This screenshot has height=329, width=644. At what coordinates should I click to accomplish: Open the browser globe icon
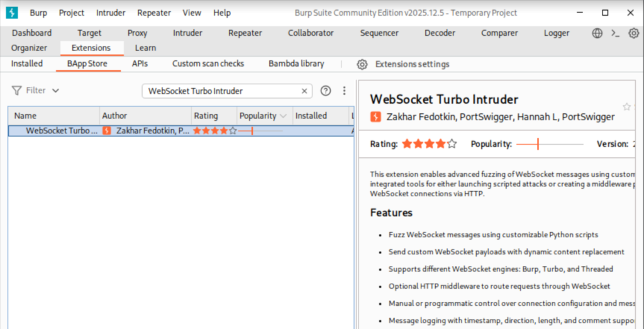[597, 33]
